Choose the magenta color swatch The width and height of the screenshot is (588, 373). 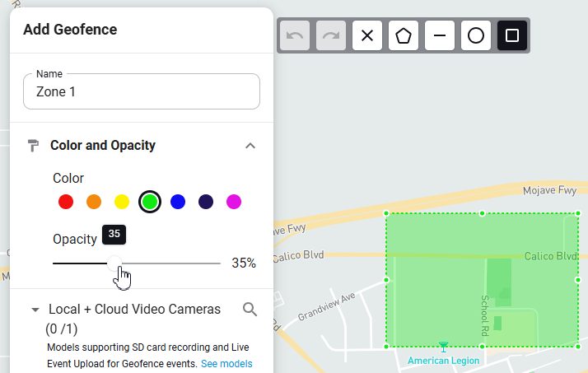[234, 202]
